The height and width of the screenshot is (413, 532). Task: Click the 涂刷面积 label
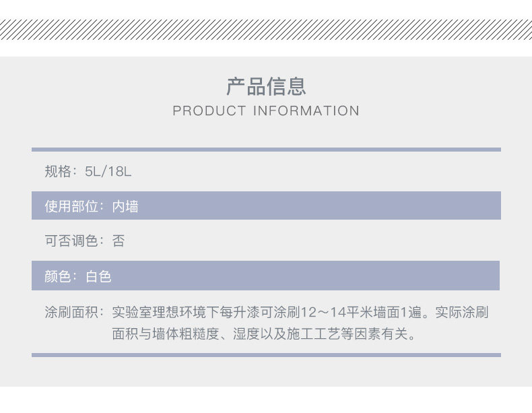click(x=71, y=313)
